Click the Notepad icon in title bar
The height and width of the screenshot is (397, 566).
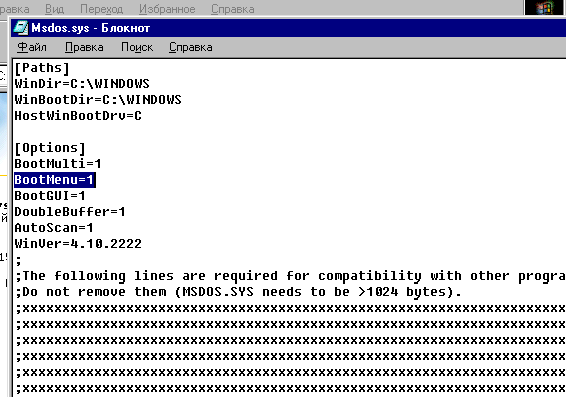pos(20,28)
